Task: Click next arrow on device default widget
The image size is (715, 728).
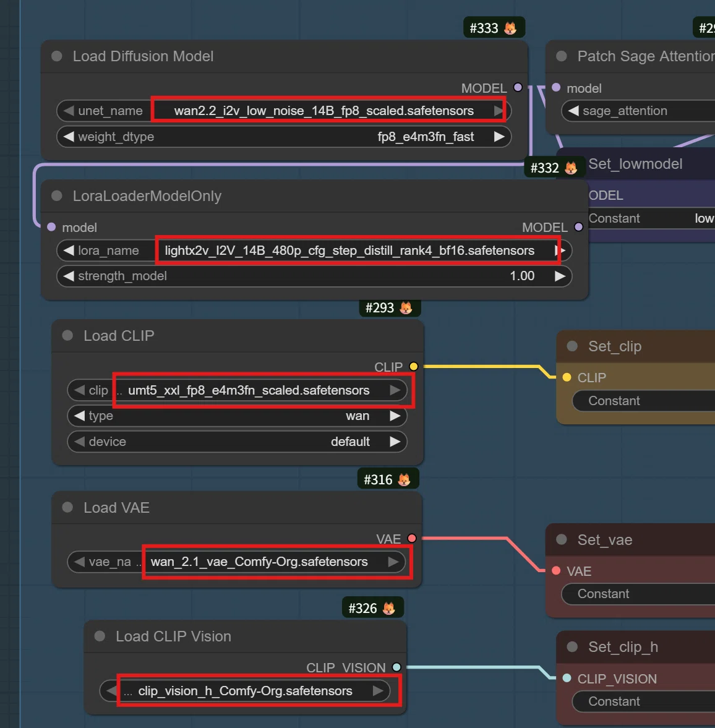Action: (395, 442)
